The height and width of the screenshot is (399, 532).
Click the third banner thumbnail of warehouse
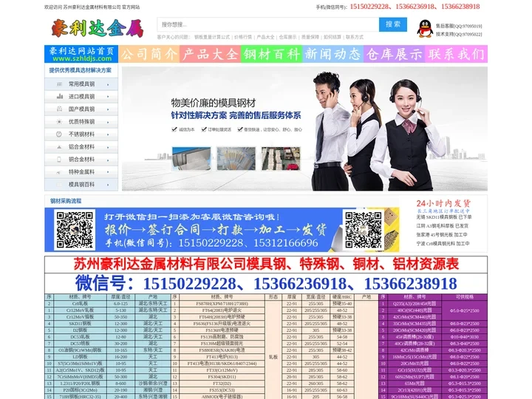[281, 158]
